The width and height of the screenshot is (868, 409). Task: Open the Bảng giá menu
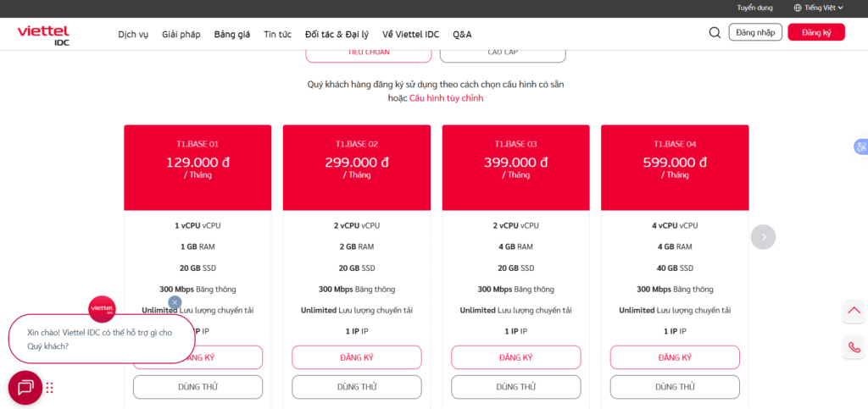click(232, 35)
